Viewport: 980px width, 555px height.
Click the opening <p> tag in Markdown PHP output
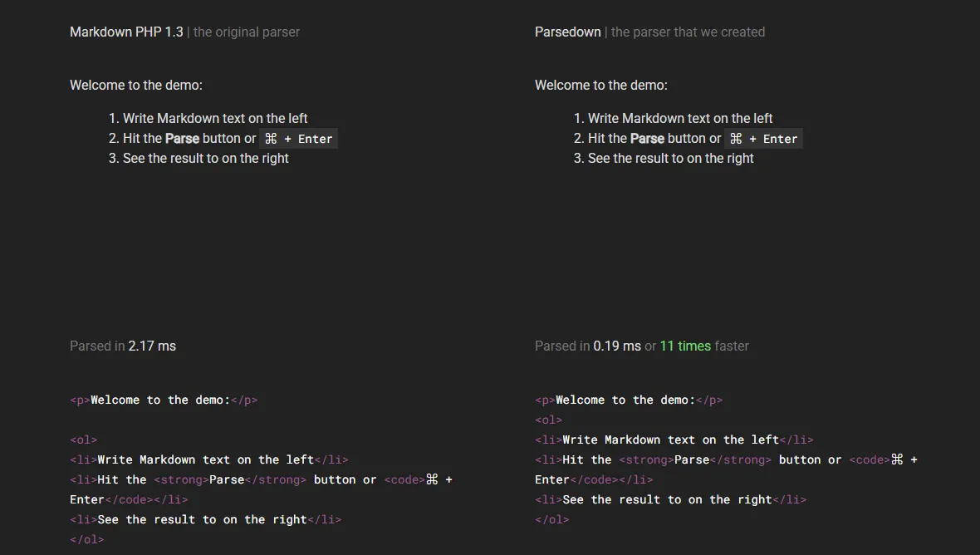[80, 400]
